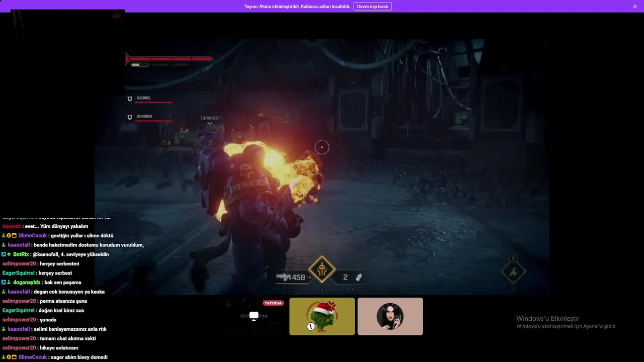The width and height of the screenshot is (644, 362).
Task: Click the 'Windows'u Etkinleştir' watermark heading
Action: coord(547,319)
